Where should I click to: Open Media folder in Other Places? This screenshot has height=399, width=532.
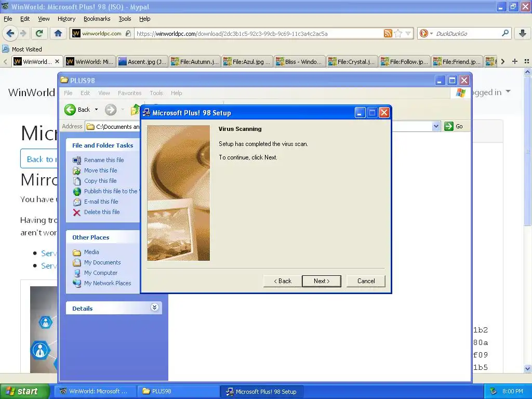[91, 252]
